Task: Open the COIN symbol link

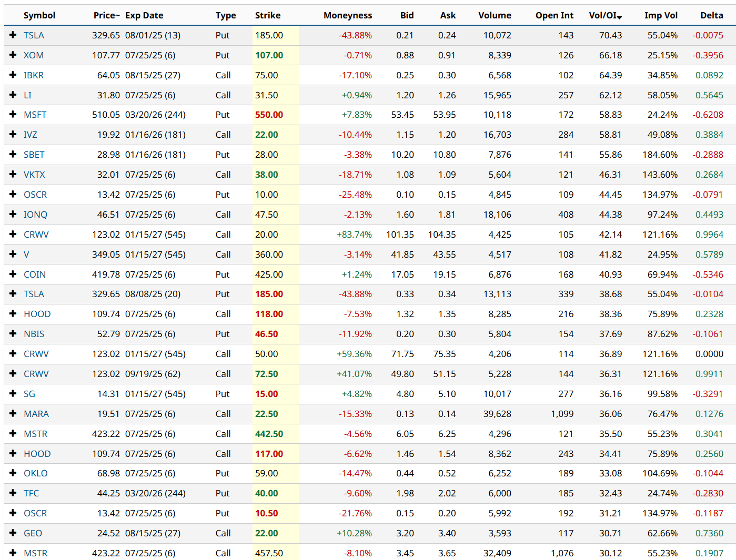Action: coord(35,274)
